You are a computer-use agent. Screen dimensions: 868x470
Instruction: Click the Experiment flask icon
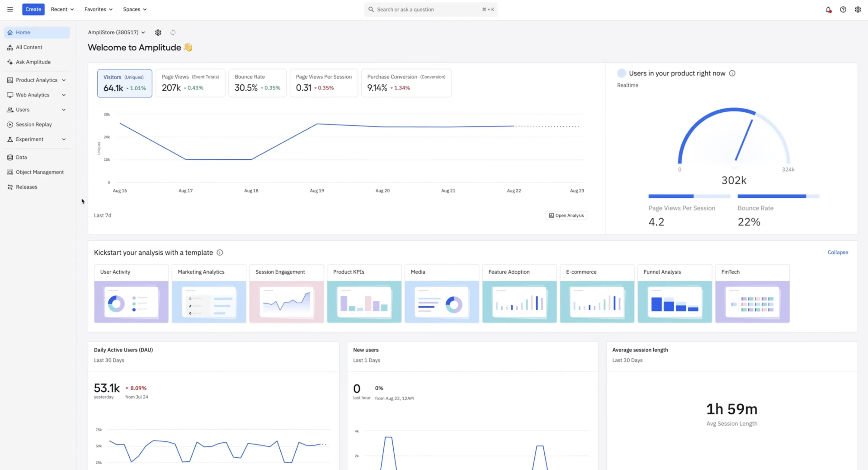(x=10, y=139)
